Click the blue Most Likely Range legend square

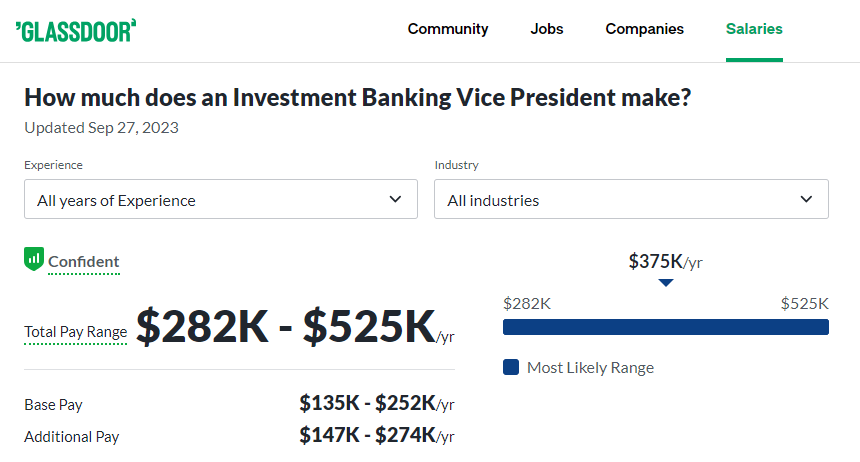511,367
